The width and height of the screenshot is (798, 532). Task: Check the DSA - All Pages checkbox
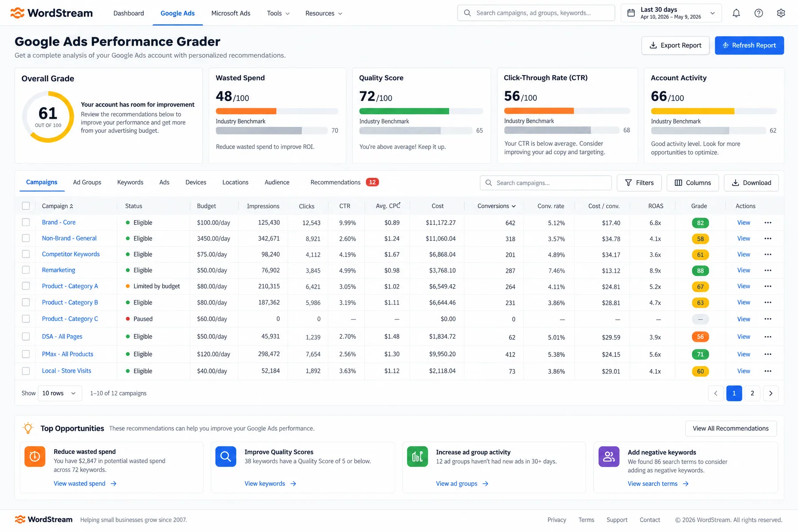26,336
